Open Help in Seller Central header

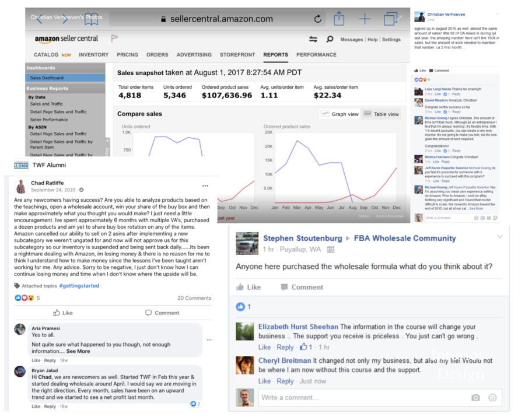[372, 40]
